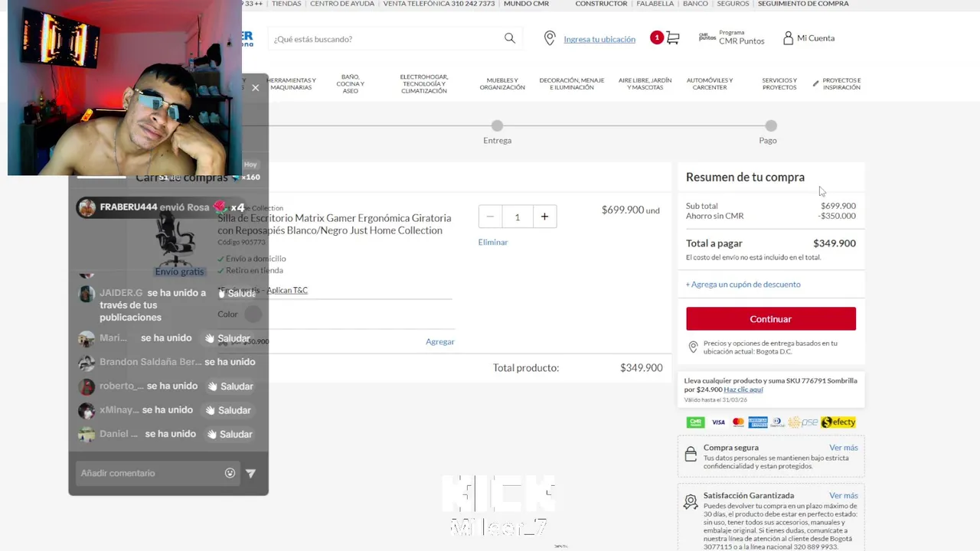980x551 pixels.
Task: Click Ver más beside Compra segura
Action: (x=844, y=448)
